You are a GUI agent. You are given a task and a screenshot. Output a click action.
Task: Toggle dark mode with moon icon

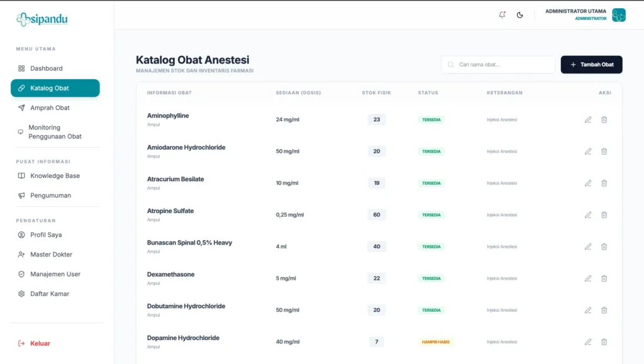pos(519,15)
